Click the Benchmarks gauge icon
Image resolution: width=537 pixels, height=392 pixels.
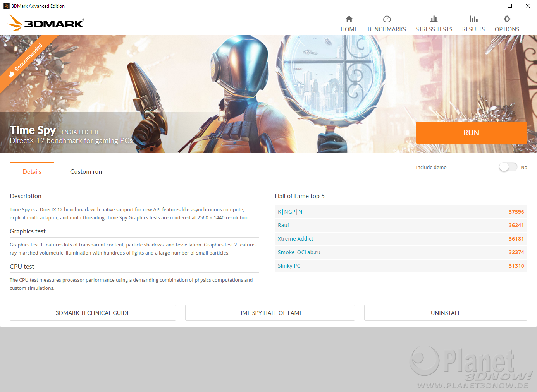click(387, 19)
